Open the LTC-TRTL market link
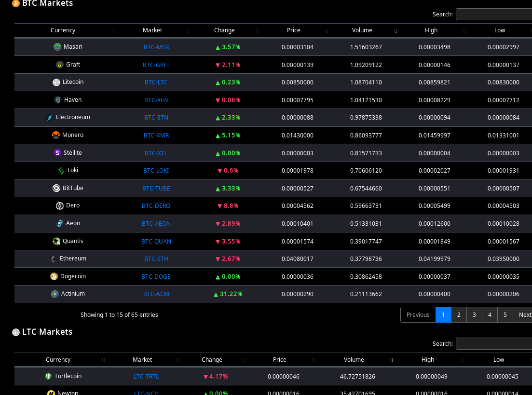The height and width of the screenshot is (395, 532). 146,377
